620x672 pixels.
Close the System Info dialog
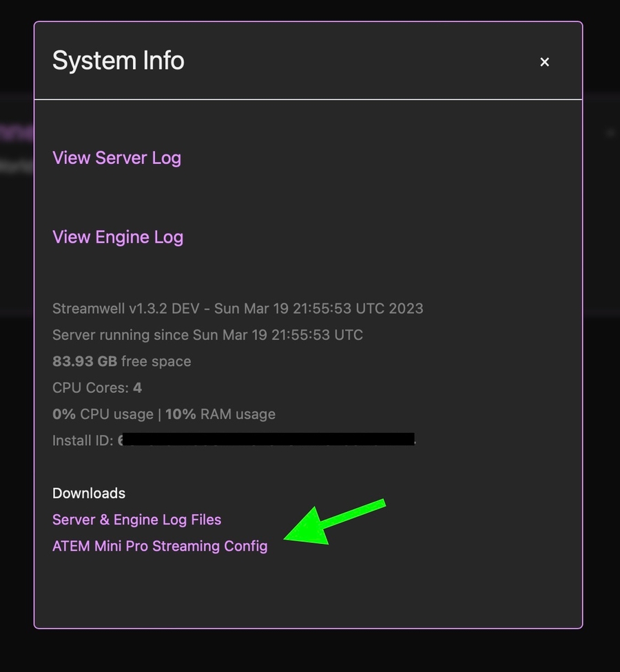click(544, 62)
